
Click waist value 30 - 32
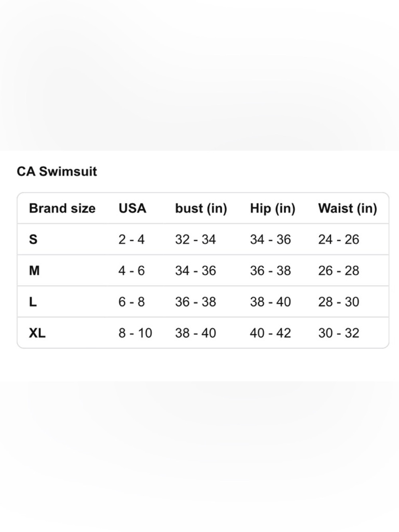coord(339,333)
